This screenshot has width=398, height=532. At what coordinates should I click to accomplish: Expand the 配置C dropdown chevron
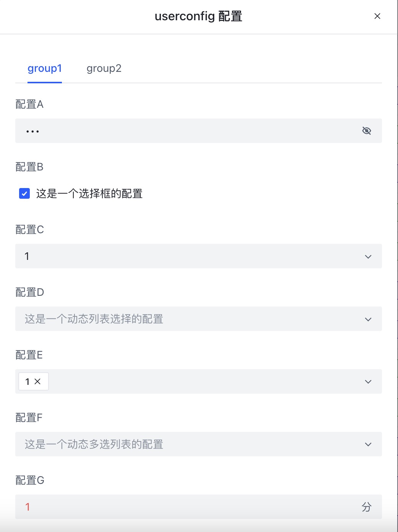click(x=368, y=256)
